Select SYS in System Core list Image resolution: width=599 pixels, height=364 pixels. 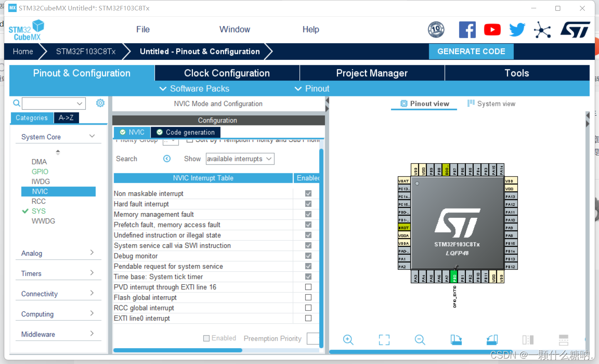click(x=39, y=211)
